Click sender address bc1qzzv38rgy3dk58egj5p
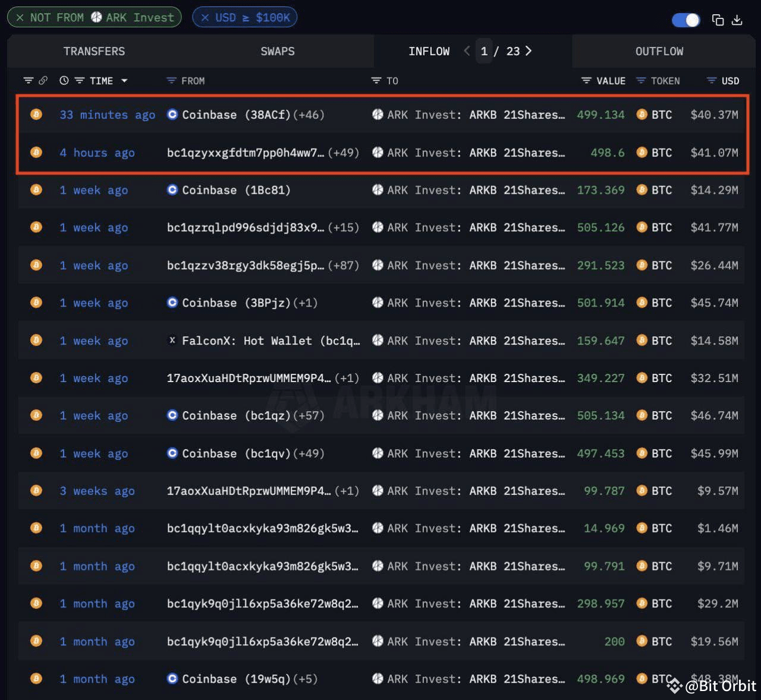The width and height of the screenshot is (761, 700). tap(246, 266)
